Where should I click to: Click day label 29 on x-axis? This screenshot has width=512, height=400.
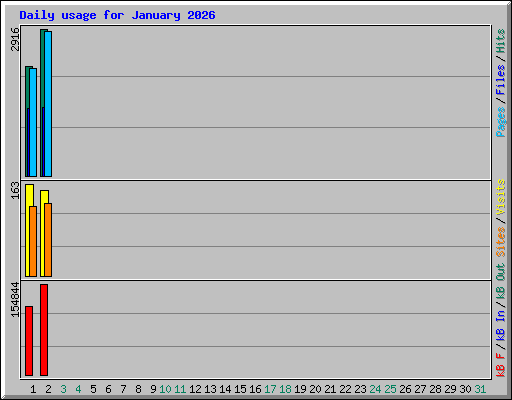(450, 389)
